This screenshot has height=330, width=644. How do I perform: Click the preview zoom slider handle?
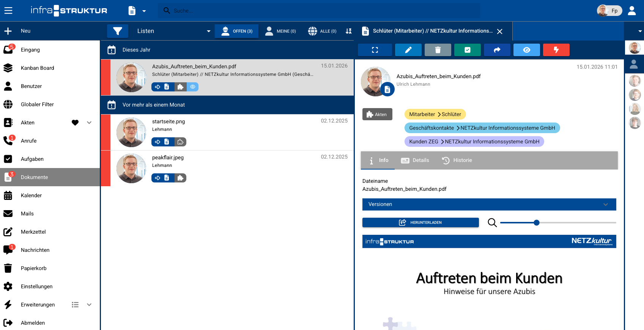(x=536, y=223)
